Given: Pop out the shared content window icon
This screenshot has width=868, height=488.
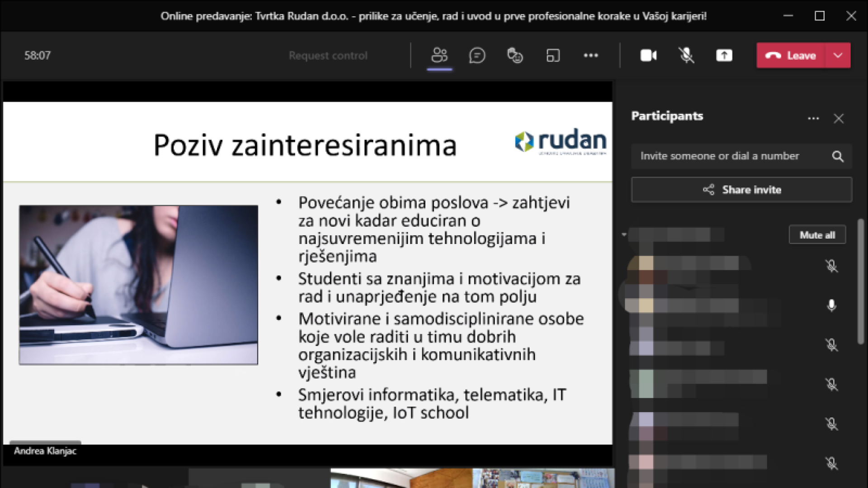Looking at the screenshot, I should click(x=553, y=55).
